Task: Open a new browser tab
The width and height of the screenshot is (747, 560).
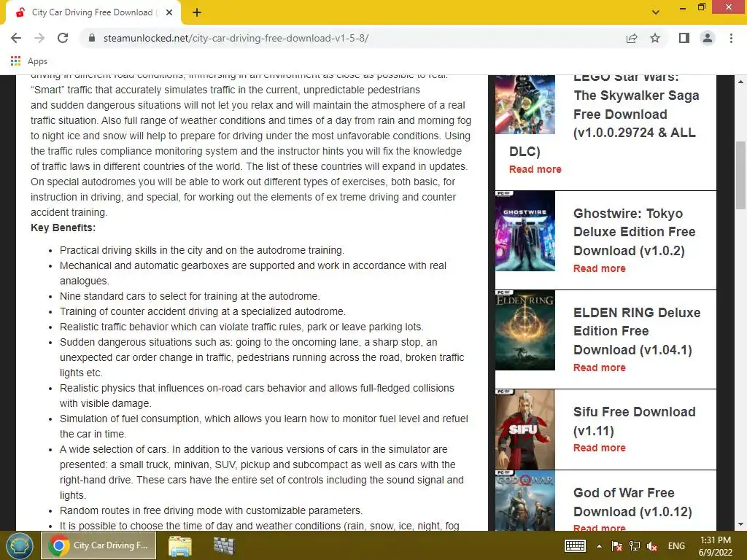Action: [197, 12]
